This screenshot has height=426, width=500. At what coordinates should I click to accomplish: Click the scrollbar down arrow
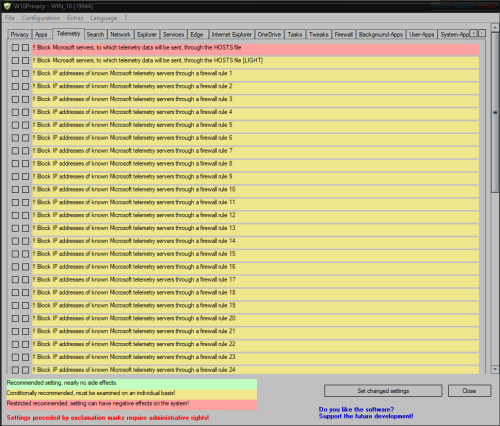click(495, 369)
